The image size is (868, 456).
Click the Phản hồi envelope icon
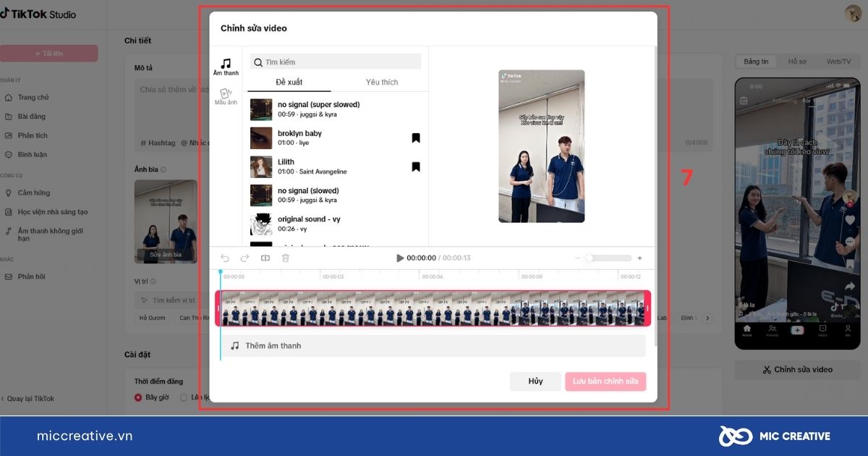9,276
